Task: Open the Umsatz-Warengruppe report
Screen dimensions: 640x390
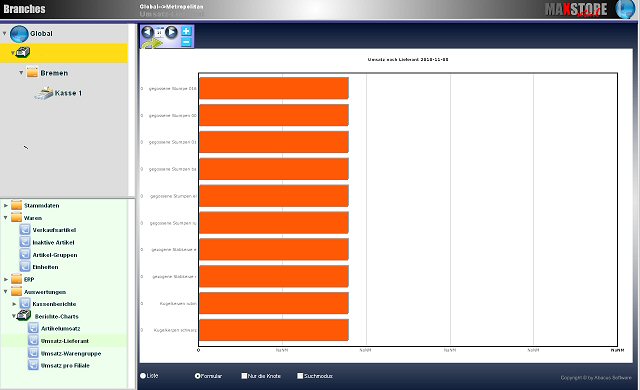Action: (71, 354)
